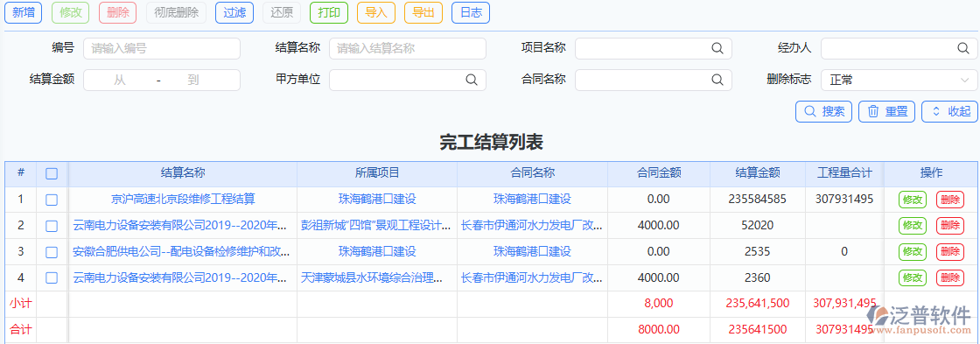
Task: Click 删除 in row 4 操作 column
Action: click(x=950, y=278)
